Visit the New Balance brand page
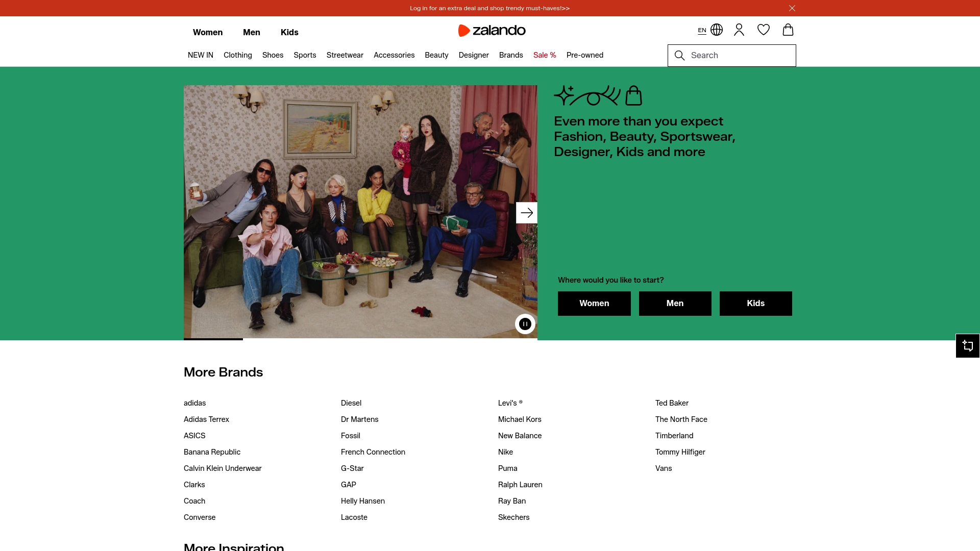Image resolution: width=980 pixels, height=551 pixels. (x=520, y=435)
